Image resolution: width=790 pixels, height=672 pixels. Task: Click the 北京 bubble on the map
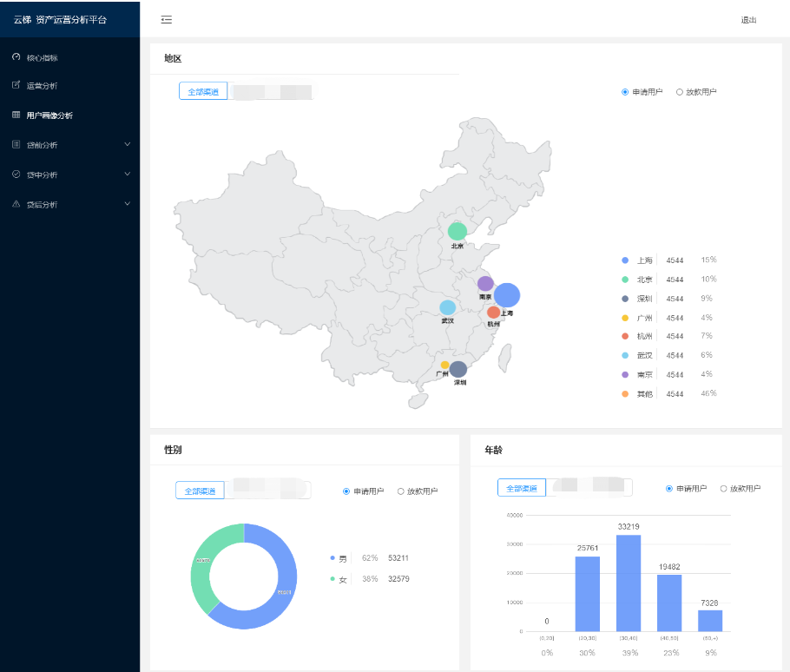(458, 231)
